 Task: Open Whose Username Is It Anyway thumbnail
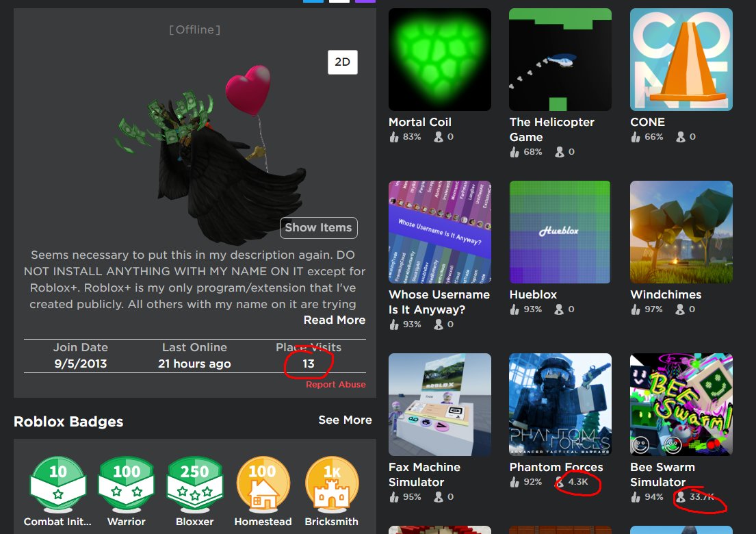(x=440, y=232)
